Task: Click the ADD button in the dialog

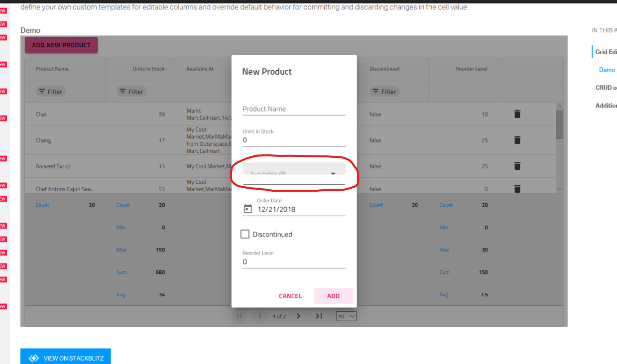Action: (333, 295)
